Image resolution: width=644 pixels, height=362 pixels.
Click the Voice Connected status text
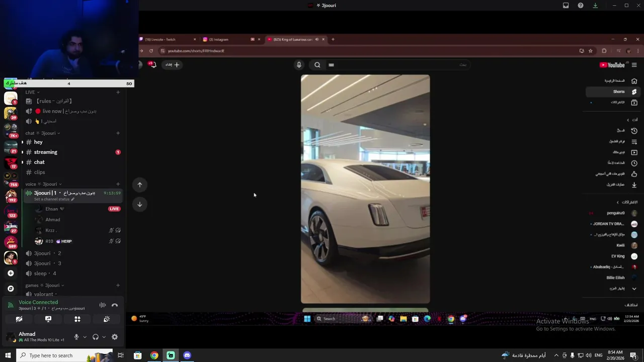pyautogui.click(x=38, y=302)
